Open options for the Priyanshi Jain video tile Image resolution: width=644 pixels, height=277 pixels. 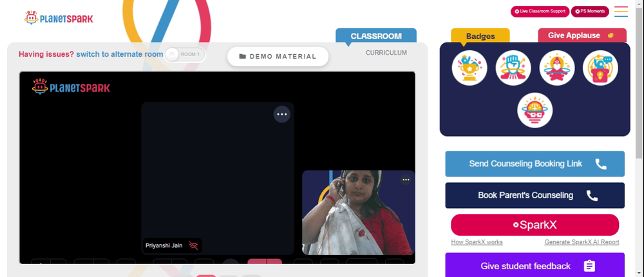282,114
